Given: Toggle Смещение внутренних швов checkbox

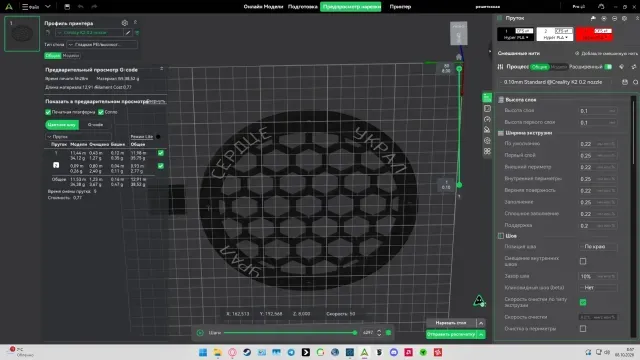Looking at the screenshot, I should click(x=583, y=261).
